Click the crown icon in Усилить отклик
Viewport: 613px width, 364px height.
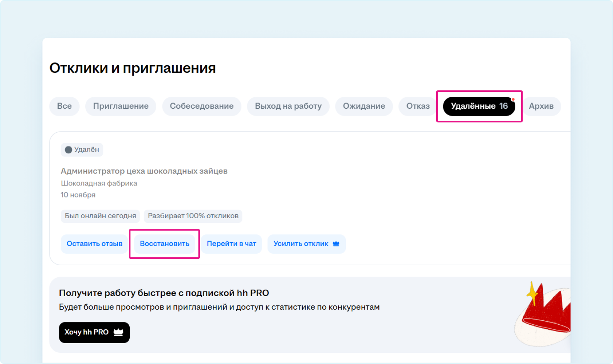pyautogui.click(x=336, y=244)
